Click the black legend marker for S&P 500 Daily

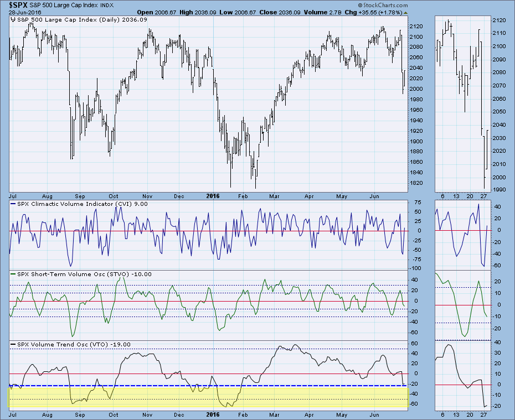tap(12, 20)
